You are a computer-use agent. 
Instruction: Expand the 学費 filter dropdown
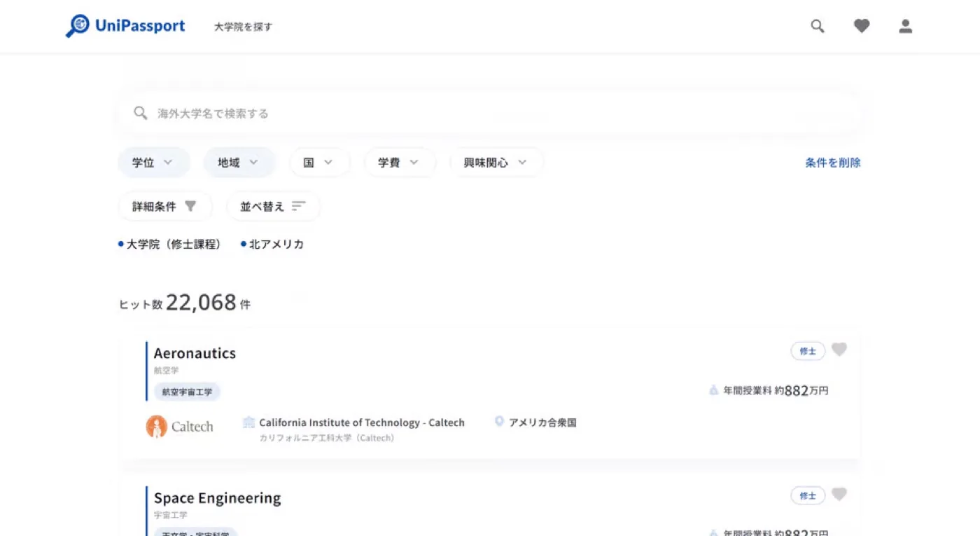[400, 163]
